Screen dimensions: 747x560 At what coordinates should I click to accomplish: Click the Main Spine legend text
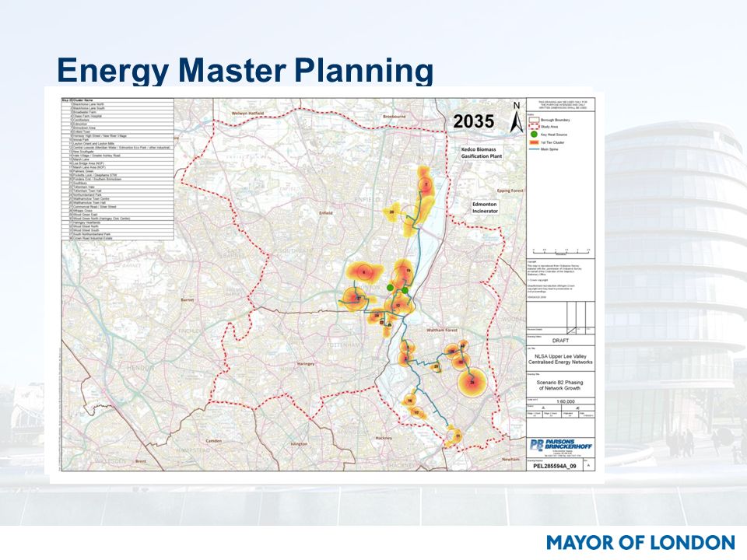pos(549,149)
